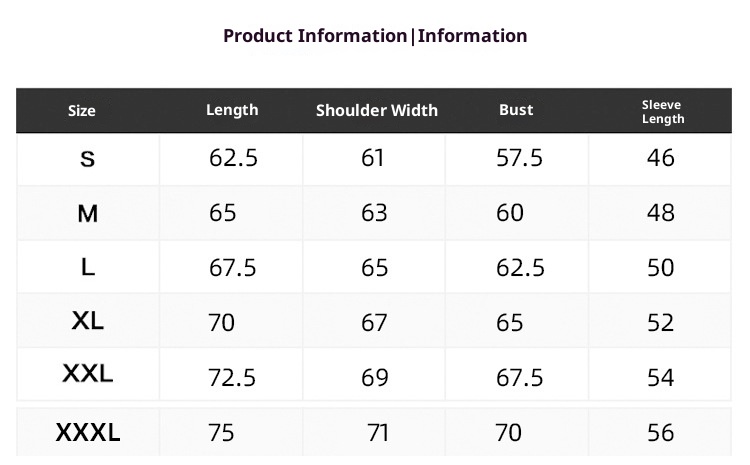Viewport: 750px width, 465px height.
Task: Select the S size row label
Action: coord(88,159)
